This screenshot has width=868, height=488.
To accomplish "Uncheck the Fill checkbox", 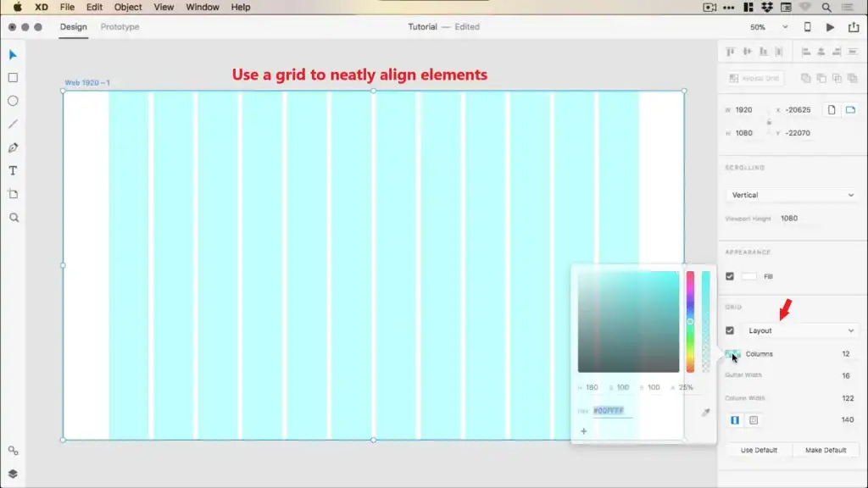I will point(730,276).
